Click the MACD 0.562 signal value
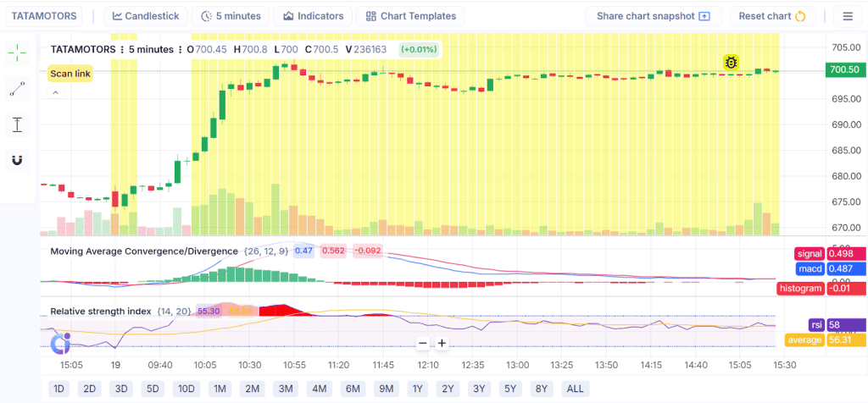Screen dimensions: 868x403 point(333,251)
